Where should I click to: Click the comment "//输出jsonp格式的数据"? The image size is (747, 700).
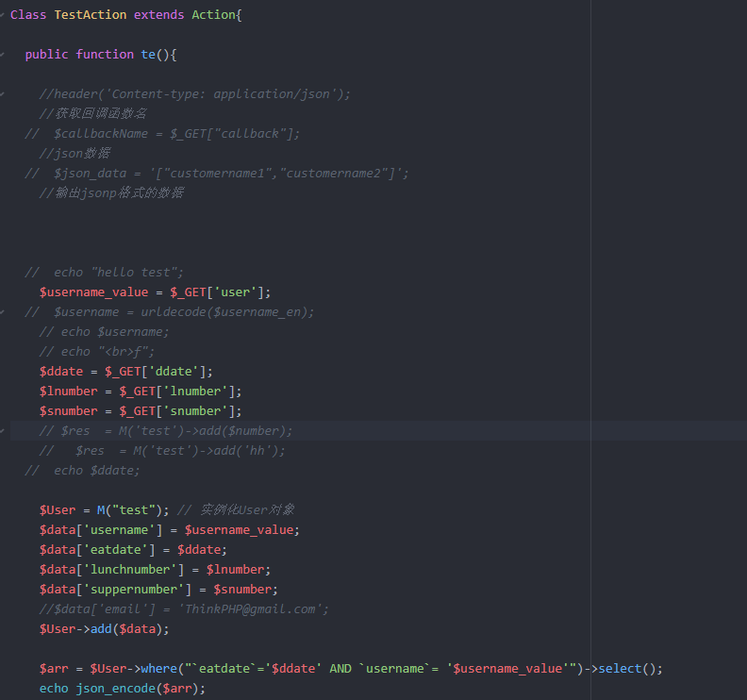click(x=111, y=192)
